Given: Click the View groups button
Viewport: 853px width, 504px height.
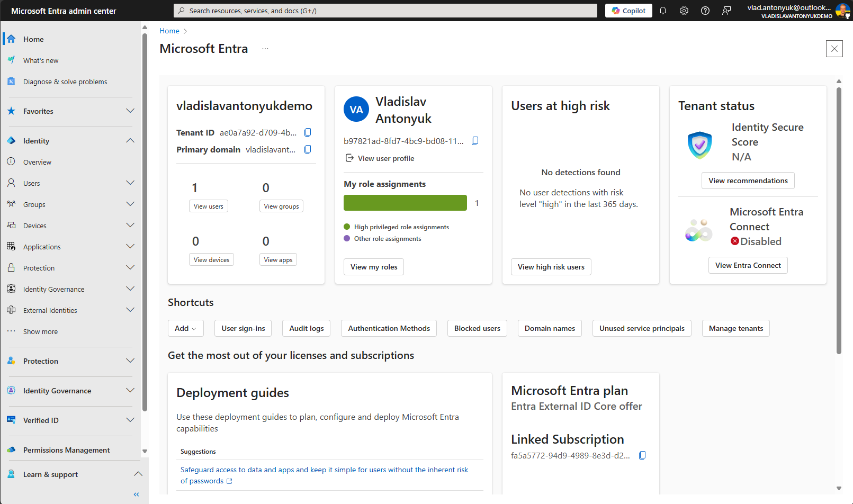Looking at the screenshot, I should (281, 206).
